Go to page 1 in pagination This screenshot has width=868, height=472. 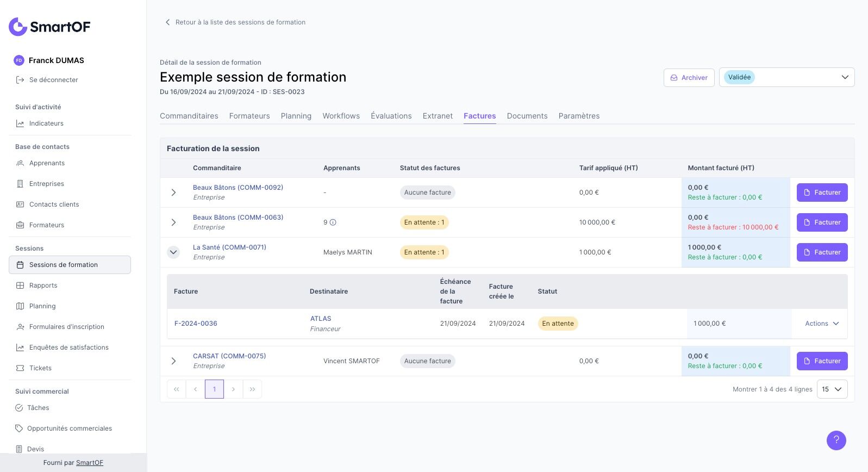(214, 389)
